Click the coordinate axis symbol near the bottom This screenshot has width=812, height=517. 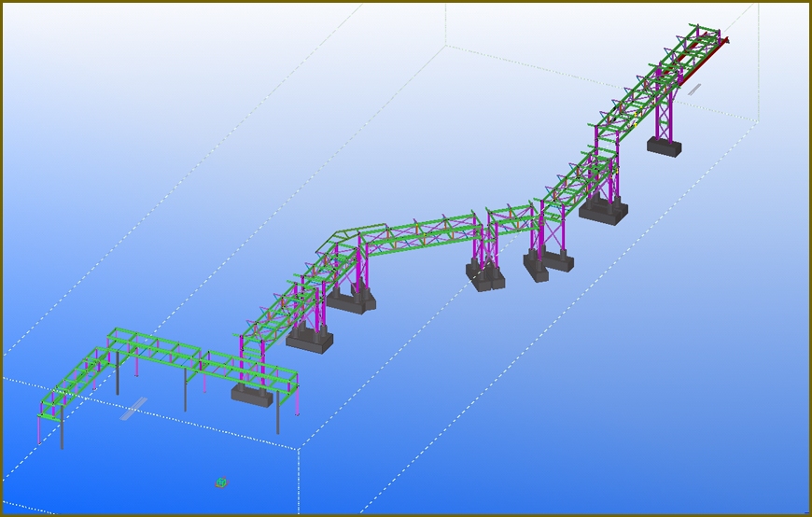click(221, 482)
